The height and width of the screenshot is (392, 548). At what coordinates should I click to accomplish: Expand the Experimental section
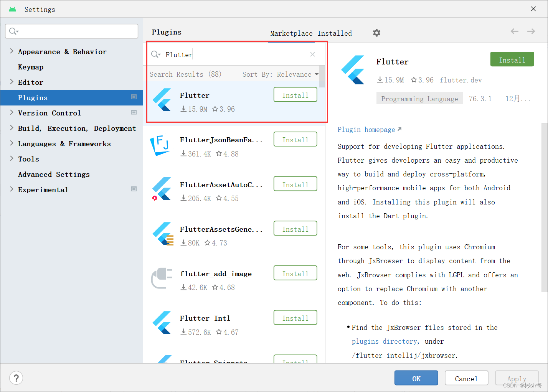12,189
